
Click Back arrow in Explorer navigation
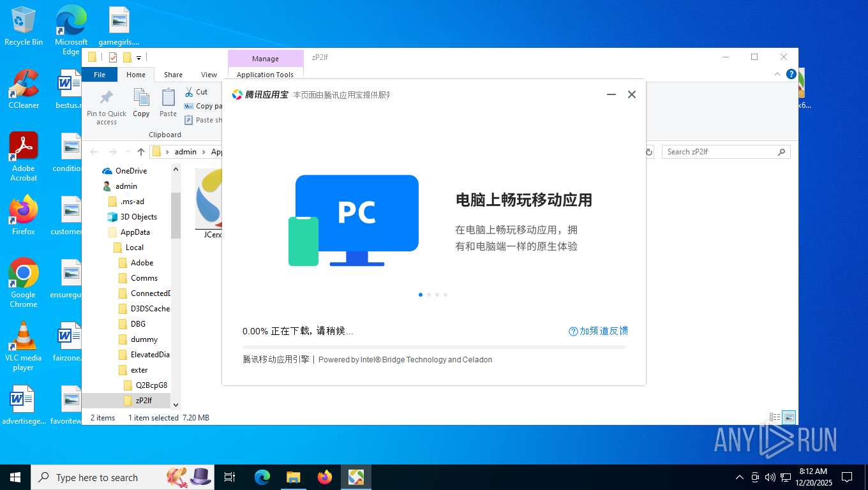click(94, 152)
